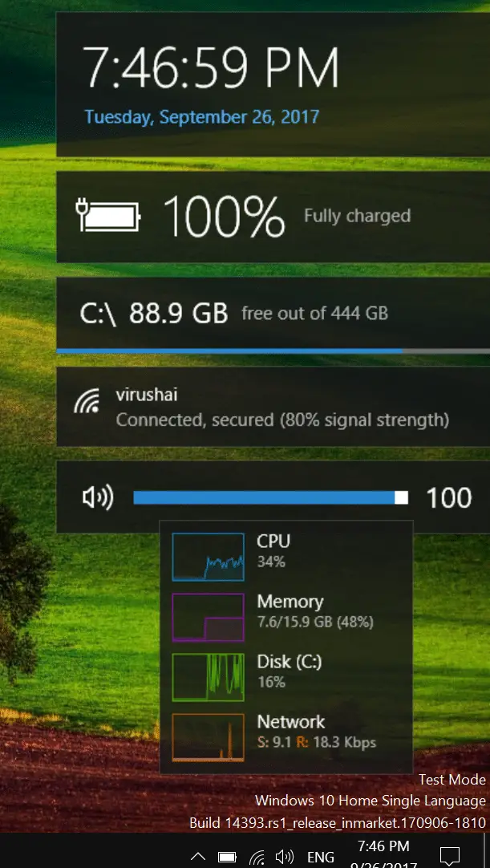Mute sound via the flyout speaker icon

(98, 497)
